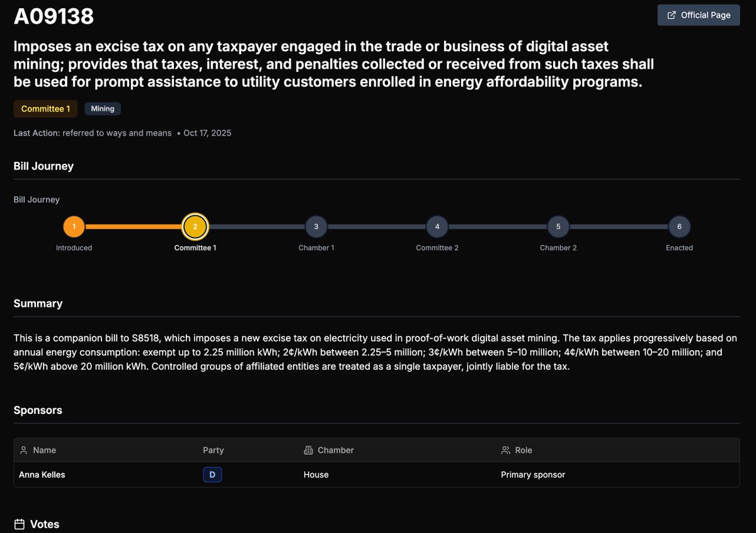Image resolution: width=756 pixels, height=533 pixels.
Task: Click the Primary sponsor role cell
Action: [533, 474]
